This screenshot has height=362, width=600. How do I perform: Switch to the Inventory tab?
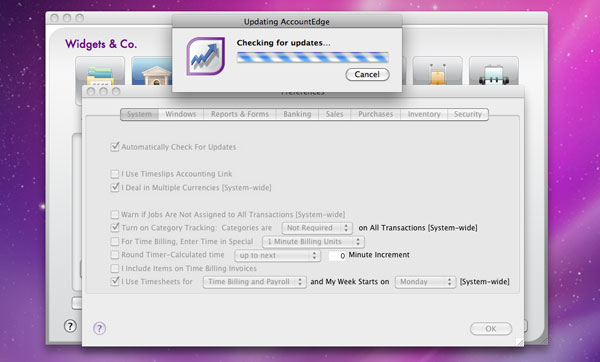tap(424, 114)
